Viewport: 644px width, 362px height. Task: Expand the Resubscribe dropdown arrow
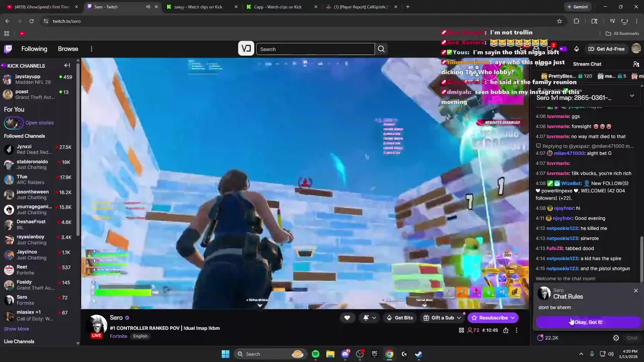click(x=512, y=318)
